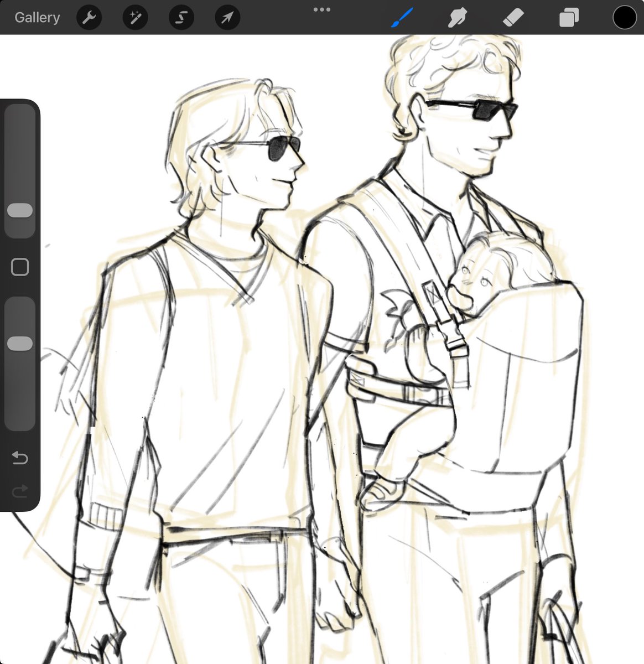Screen dimensions: 644x664
Task: Activate the Transform arrow tool
Action: [227, 18]
